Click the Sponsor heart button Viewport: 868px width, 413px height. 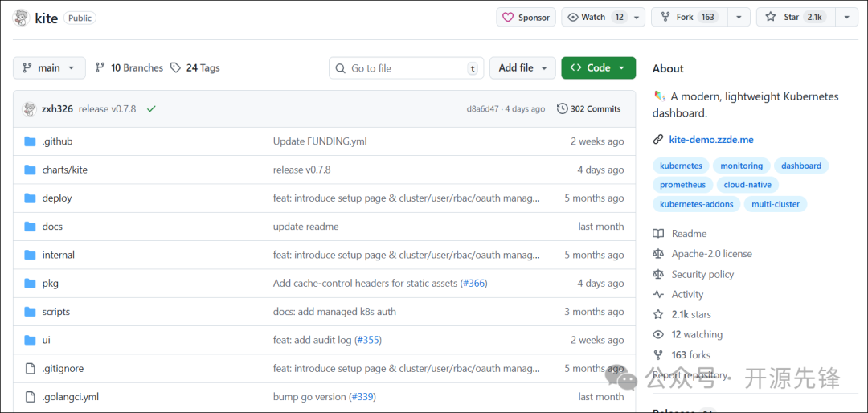pos(526,17)
